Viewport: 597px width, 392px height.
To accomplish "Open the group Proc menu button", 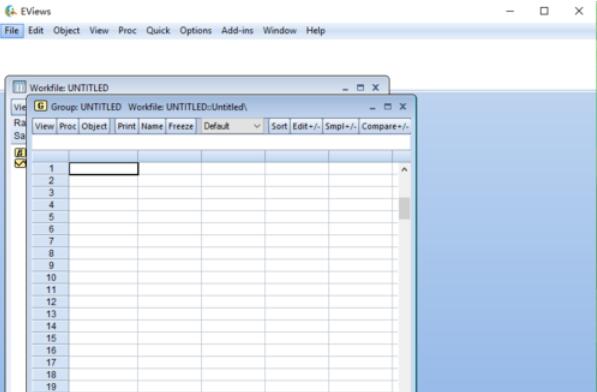I will tap(68, 126).
